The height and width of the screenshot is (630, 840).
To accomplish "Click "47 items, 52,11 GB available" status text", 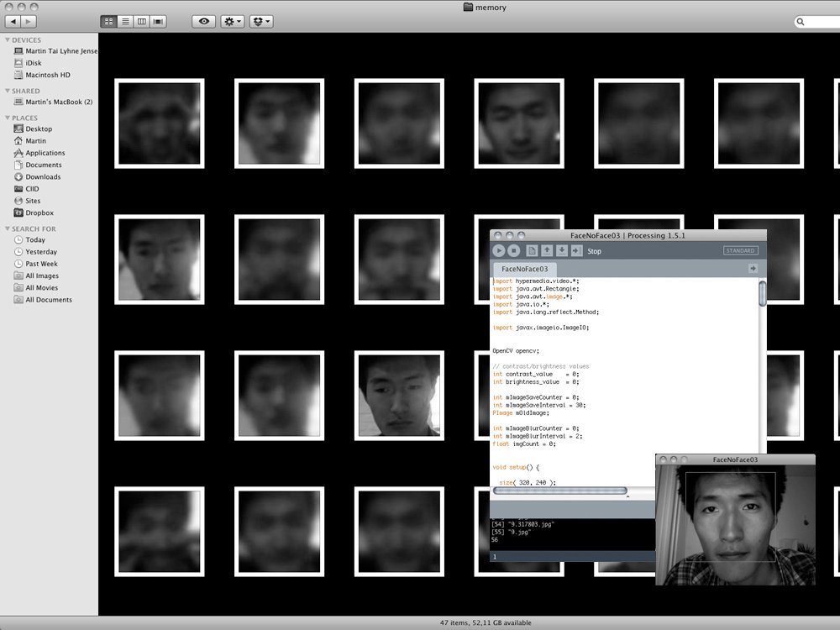I will (486, 622).
